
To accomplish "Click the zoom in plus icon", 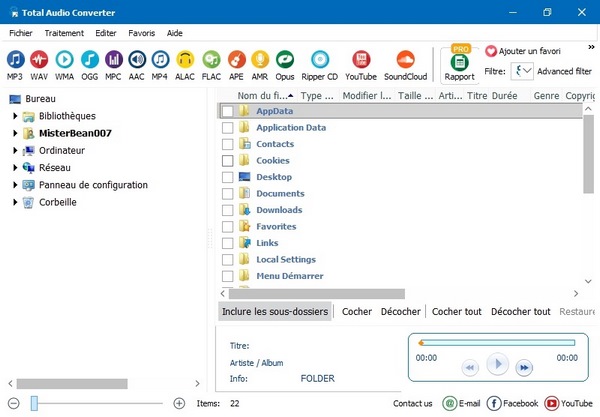I will click(x=179, y=403).
